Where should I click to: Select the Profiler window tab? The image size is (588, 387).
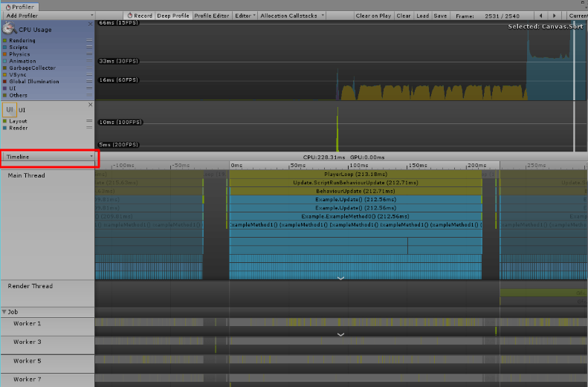point(19,7)
